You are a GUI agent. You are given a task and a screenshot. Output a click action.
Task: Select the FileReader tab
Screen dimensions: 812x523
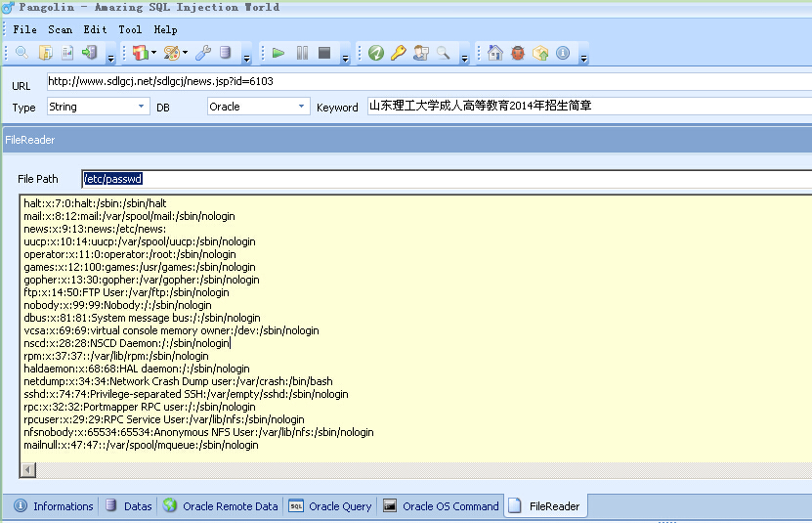[545, 506]
